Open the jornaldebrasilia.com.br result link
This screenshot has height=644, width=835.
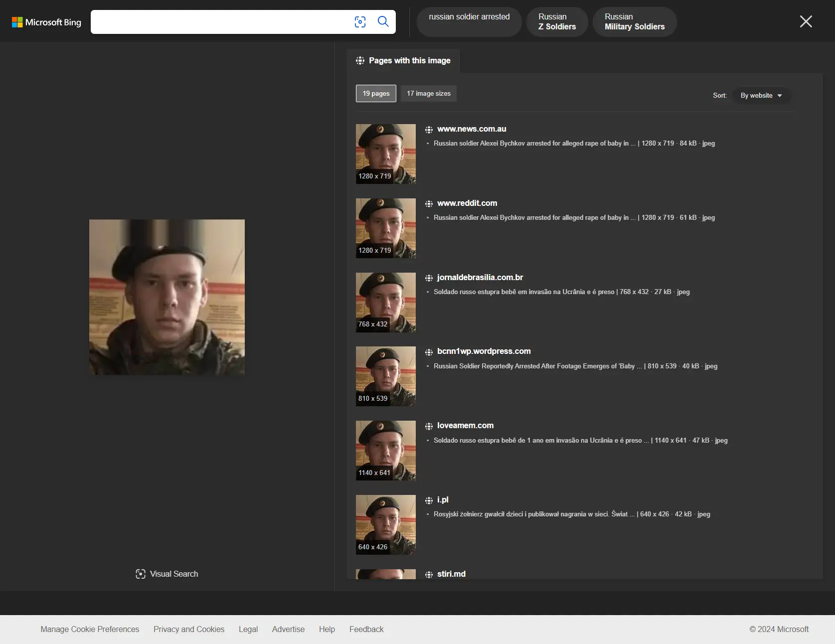point(480,278)
